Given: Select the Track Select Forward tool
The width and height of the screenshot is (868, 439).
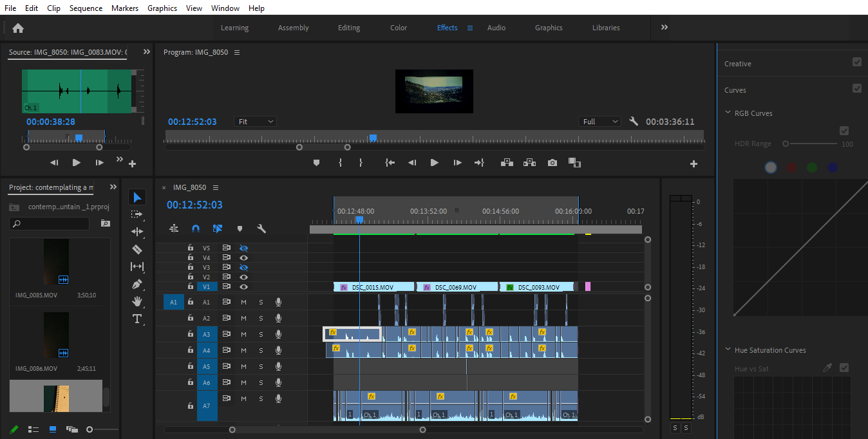Looking at the screenshot, I should (137, 214).
